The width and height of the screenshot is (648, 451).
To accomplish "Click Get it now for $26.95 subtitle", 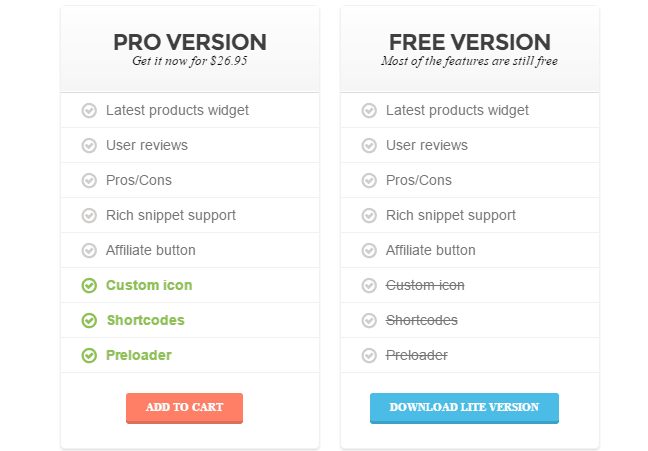I will point(190,61).
